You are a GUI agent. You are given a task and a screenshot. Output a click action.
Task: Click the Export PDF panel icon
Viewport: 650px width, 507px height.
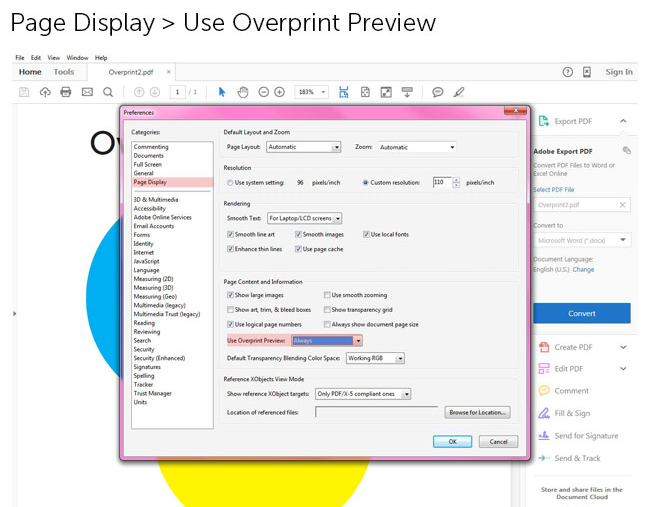point(543,121)
